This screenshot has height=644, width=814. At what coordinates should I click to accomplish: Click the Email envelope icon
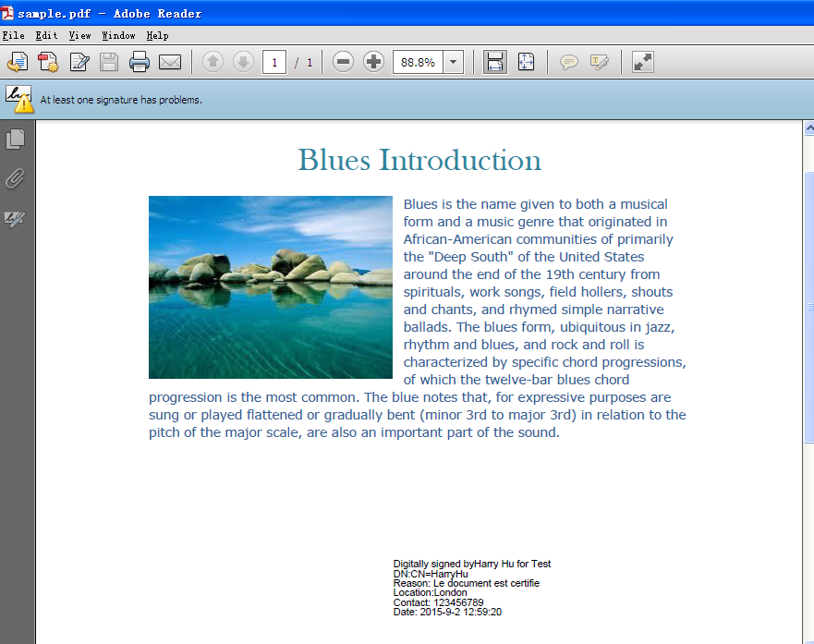[170, 62]
